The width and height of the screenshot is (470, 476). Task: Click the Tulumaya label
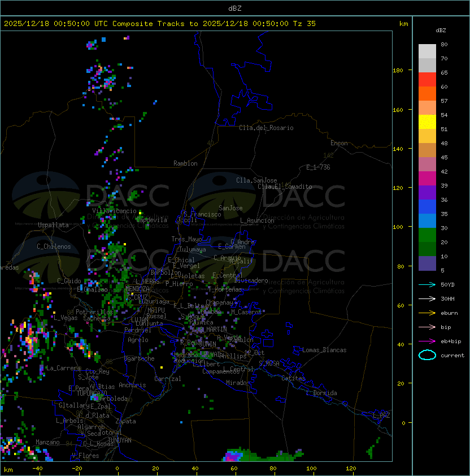193,249
